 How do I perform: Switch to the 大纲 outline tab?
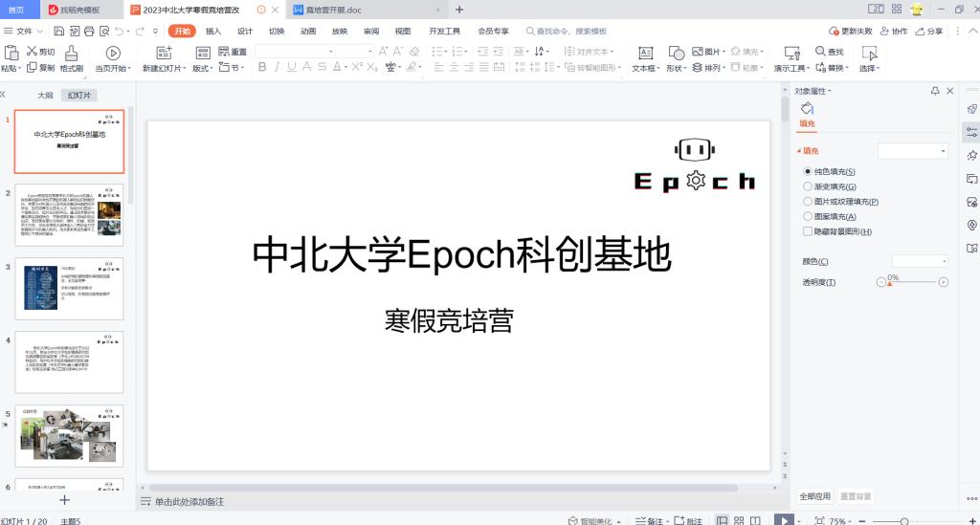(45, 96)
